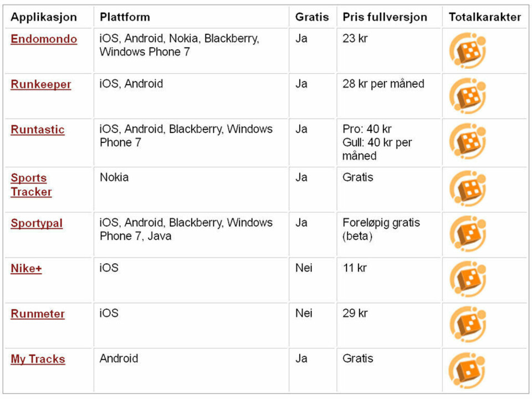
Task: Open the Endomondo link
Action: (x=44, y=39)
